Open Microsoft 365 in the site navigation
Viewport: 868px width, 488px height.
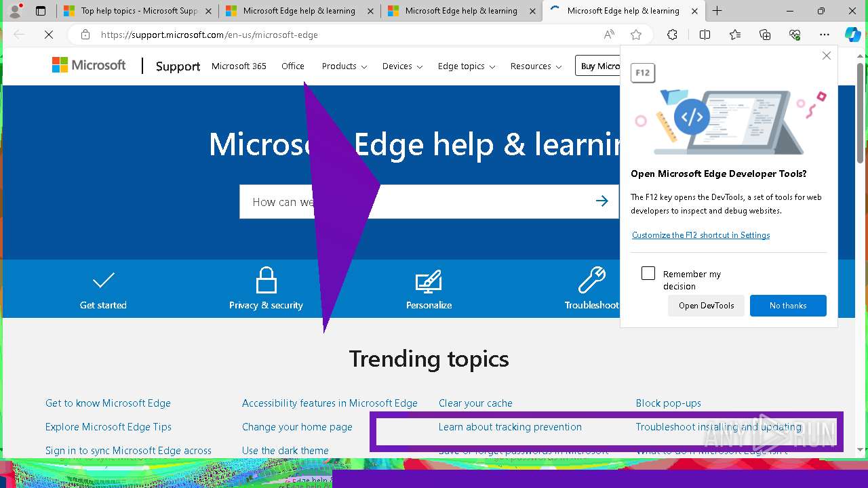pyautogui.click(x=239, y=66)
